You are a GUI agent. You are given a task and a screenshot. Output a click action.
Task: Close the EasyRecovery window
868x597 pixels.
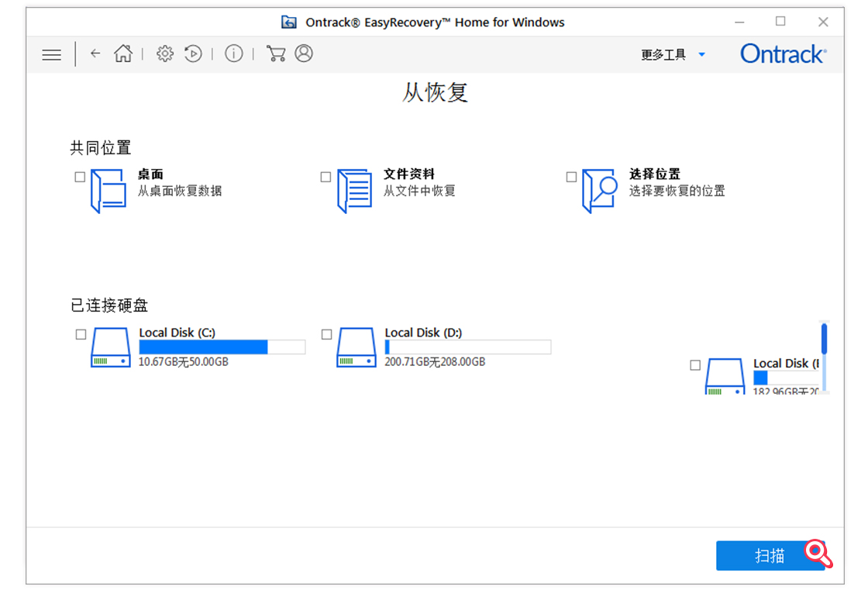tap(823, 22)
